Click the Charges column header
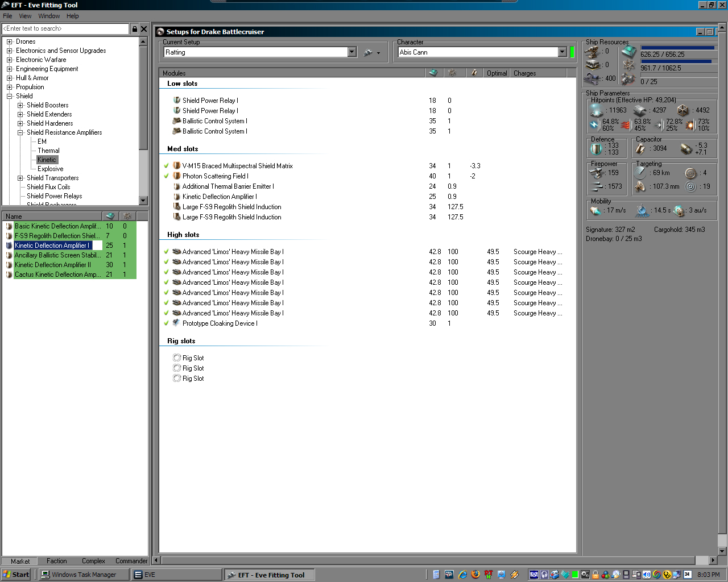The image size is (728, 582). pyautogui.click(x=539, y=73)
